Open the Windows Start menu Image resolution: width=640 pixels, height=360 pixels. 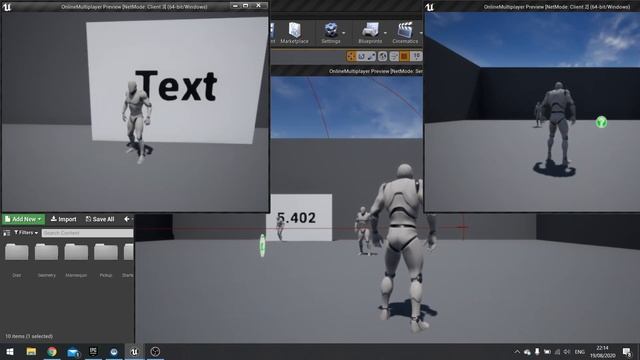click(x=10, y=351)
